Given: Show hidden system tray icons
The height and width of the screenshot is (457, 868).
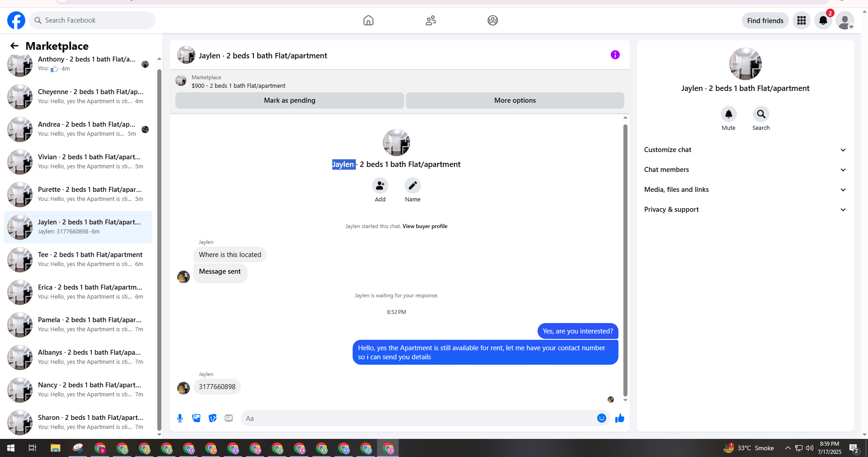Looking at the screenshot, I should click(788, 448).
